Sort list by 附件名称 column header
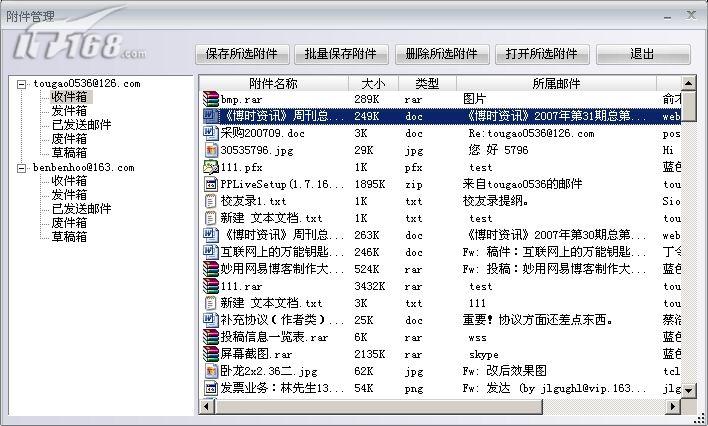The image size is (708, 426). click(273, 84)
